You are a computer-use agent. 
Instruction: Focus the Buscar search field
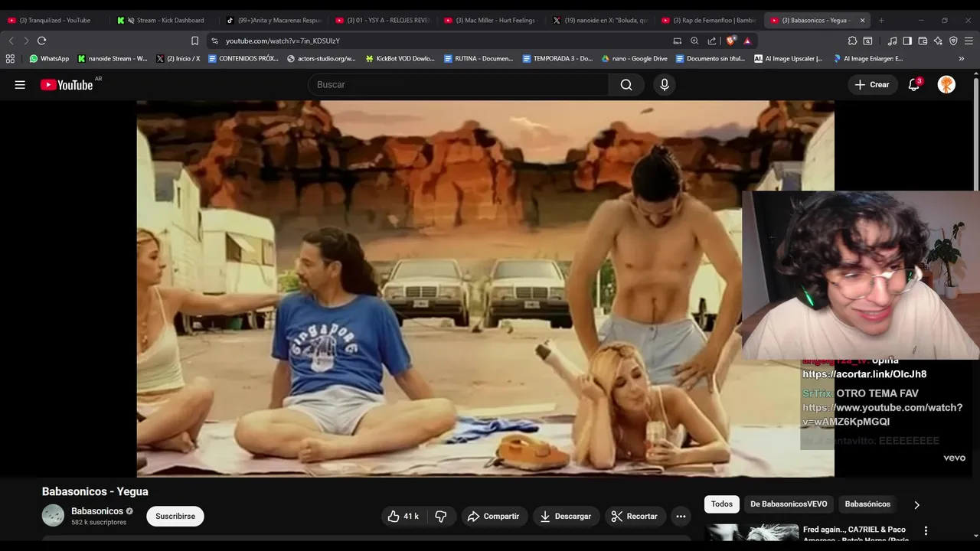[459, 85]
